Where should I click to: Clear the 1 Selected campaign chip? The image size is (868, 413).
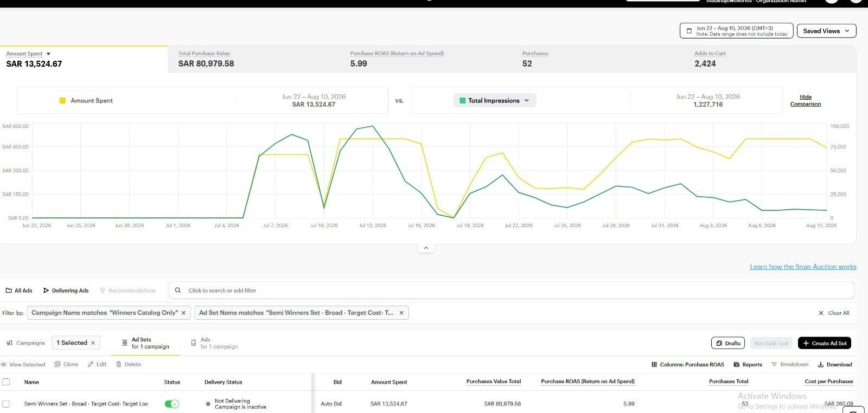coord(93,343)
